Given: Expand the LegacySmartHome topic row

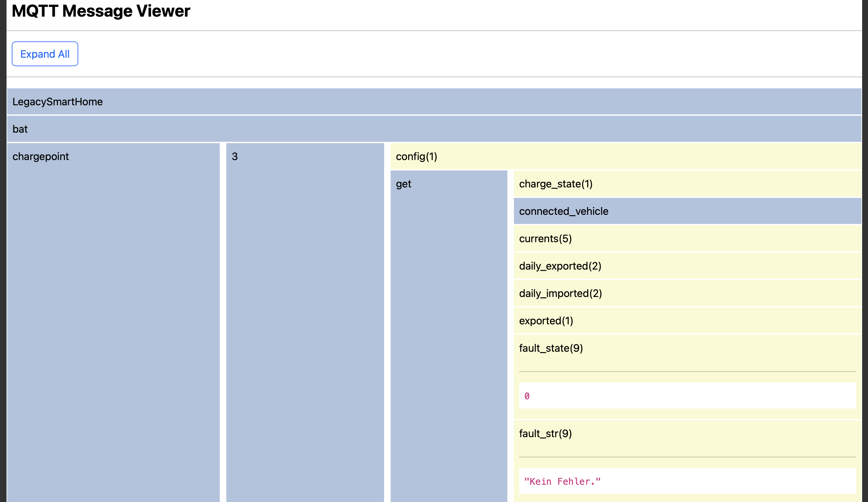Looking at the screenshot, I should tap(57, 102).
